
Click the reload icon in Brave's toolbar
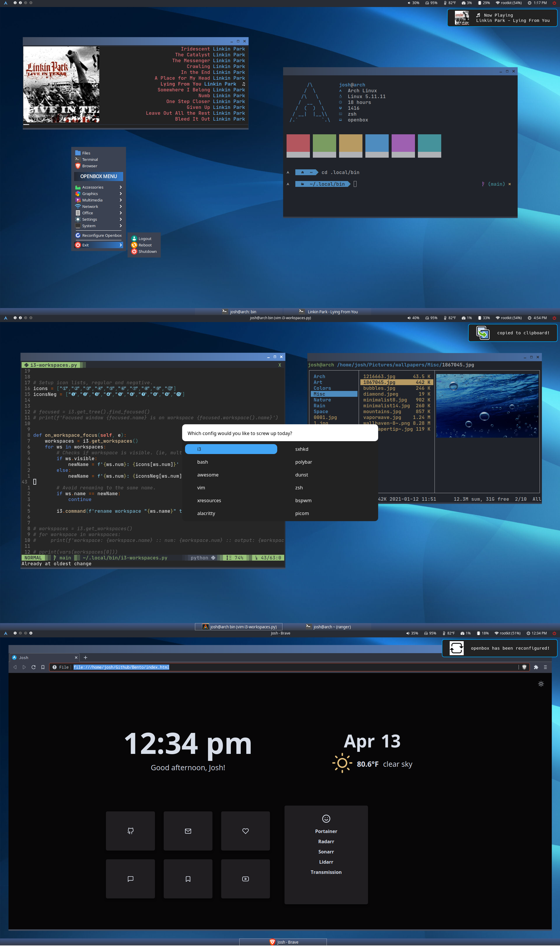tap(33, 667)
